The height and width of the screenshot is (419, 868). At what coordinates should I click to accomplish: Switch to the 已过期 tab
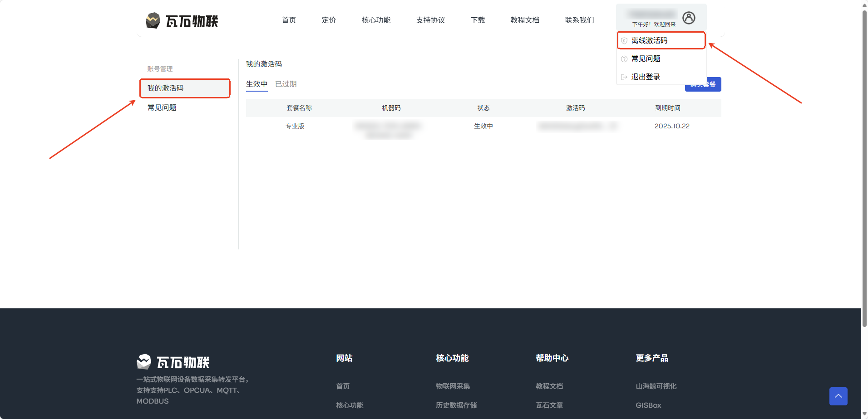[x=286, y=84]
